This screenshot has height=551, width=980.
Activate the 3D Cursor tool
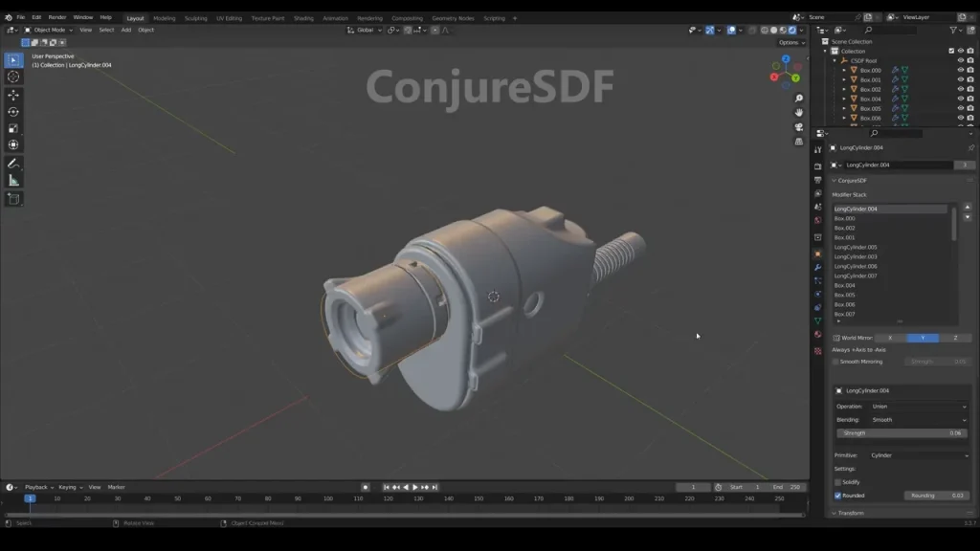coord(13,77)
